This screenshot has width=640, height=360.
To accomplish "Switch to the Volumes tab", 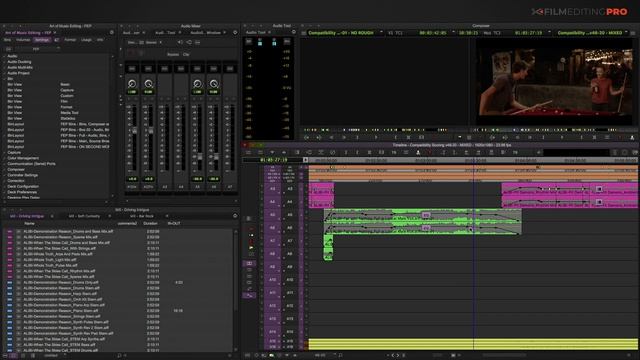I will [23, 40].
